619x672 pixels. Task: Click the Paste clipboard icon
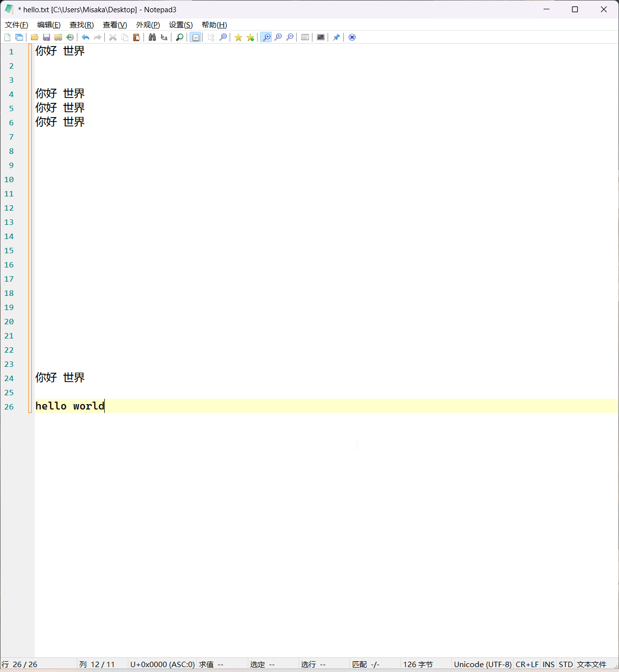click(137, 37)
